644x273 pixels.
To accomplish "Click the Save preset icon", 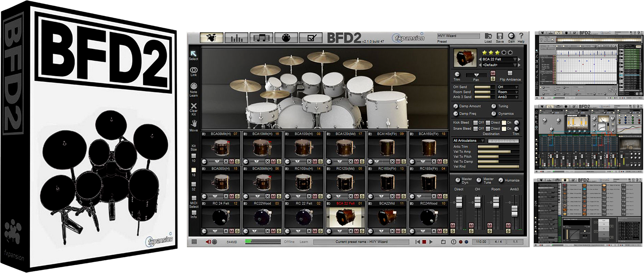I will (x=499, y=36).
